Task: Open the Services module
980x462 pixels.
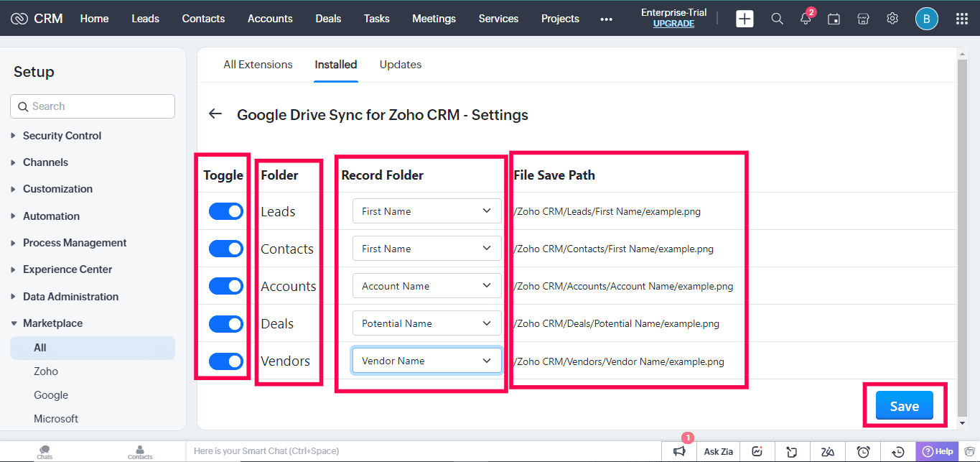Action: (x=498, y=19)
